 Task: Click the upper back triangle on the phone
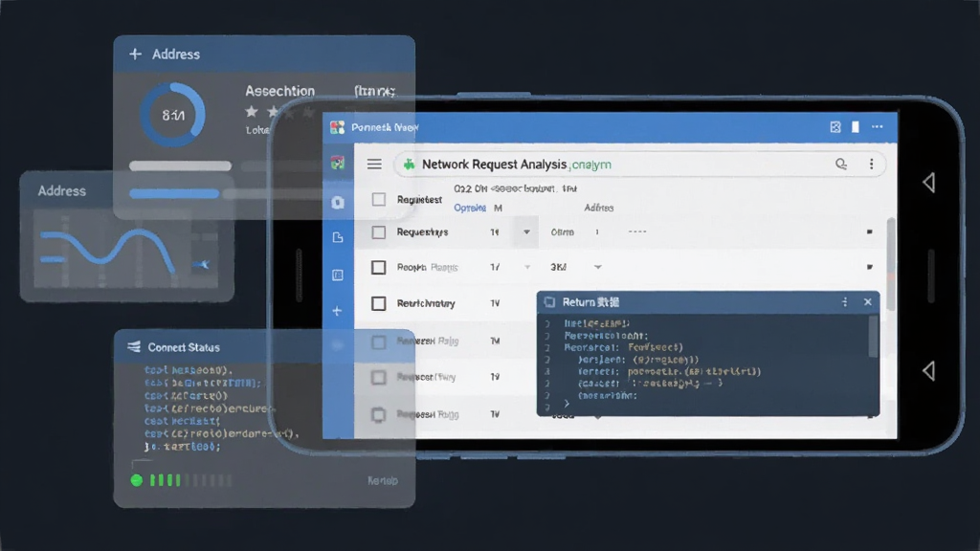click(x=928, y=183)
